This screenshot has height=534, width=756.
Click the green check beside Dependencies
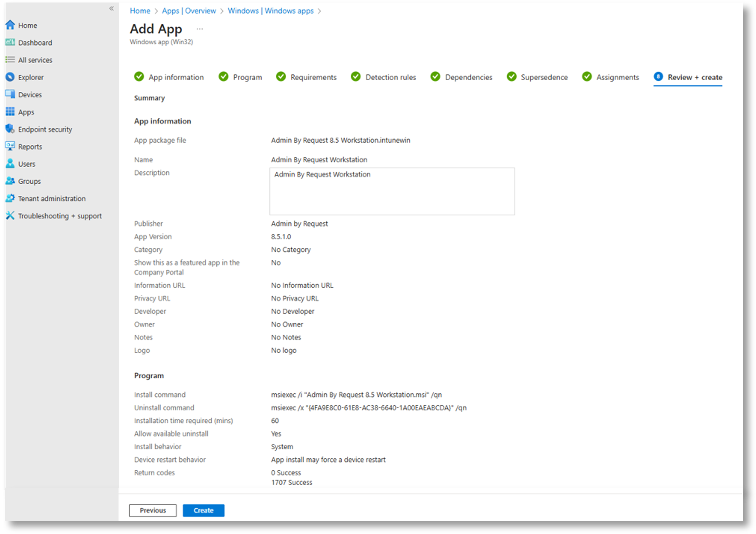(435, 77)
